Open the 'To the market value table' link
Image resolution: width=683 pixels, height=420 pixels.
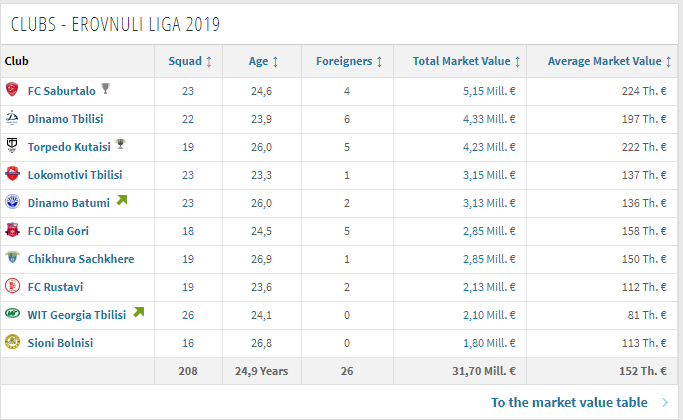(568, 403)
